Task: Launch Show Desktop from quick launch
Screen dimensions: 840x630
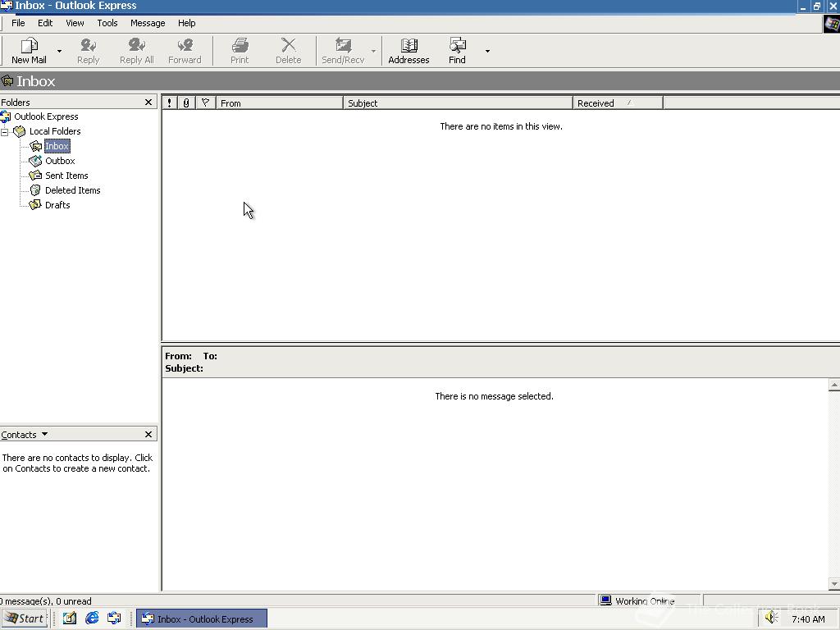Action: tap(70, 619)
